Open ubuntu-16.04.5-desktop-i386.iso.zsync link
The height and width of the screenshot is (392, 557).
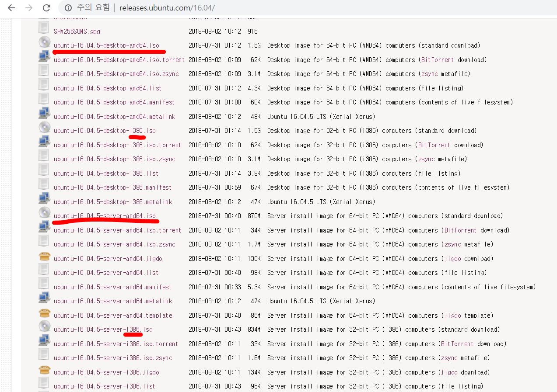[x=115, y=159]
